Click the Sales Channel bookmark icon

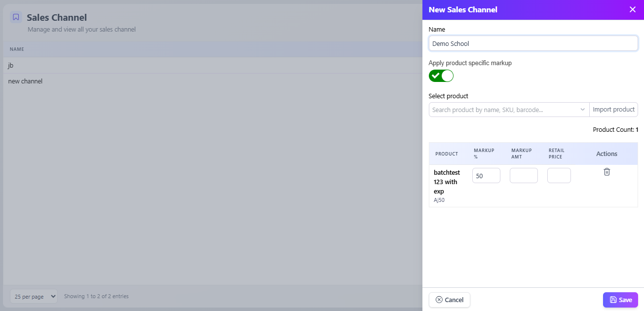[x=16, y=17]
